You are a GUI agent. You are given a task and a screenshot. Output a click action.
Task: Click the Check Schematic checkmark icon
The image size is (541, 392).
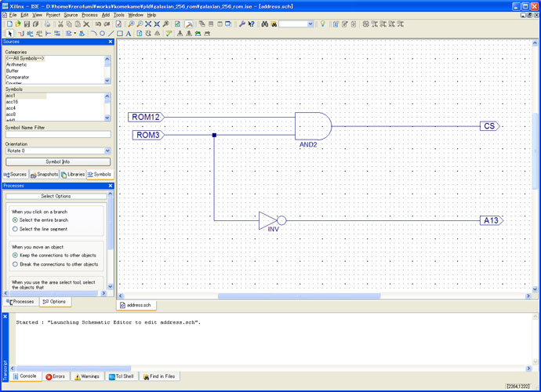[169, 34]
